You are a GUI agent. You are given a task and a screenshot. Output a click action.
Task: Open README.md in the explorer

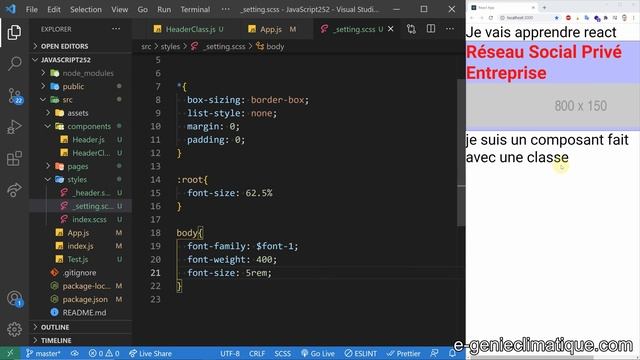[84, 313]
